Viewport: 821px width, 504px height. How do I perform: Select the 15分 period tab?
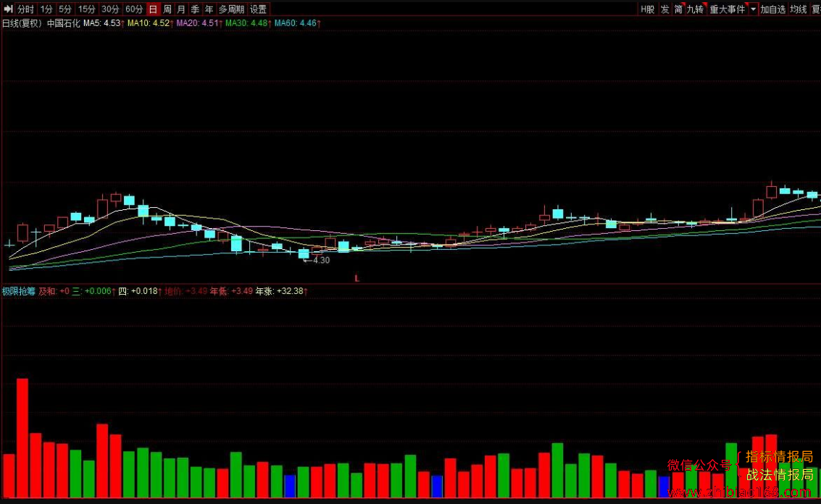coord(86,9)
